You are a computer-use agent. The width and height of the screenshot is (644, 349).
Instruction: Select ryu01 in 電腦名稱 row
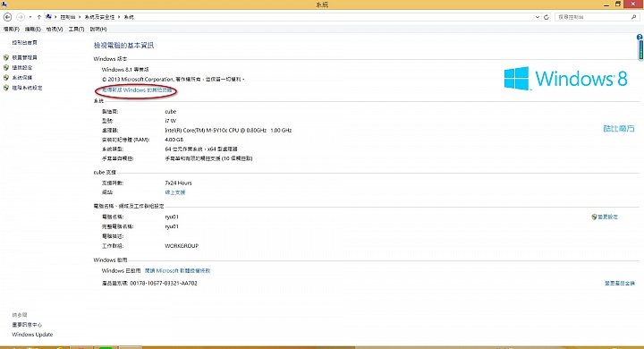point(172,217)
